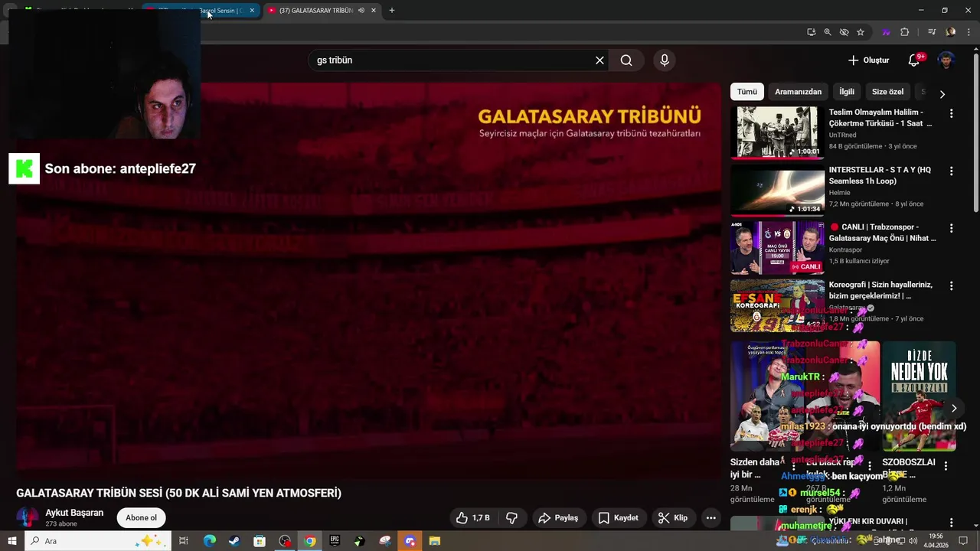Open the 'Koreografi' video thumbnail

tap(777, 305)
